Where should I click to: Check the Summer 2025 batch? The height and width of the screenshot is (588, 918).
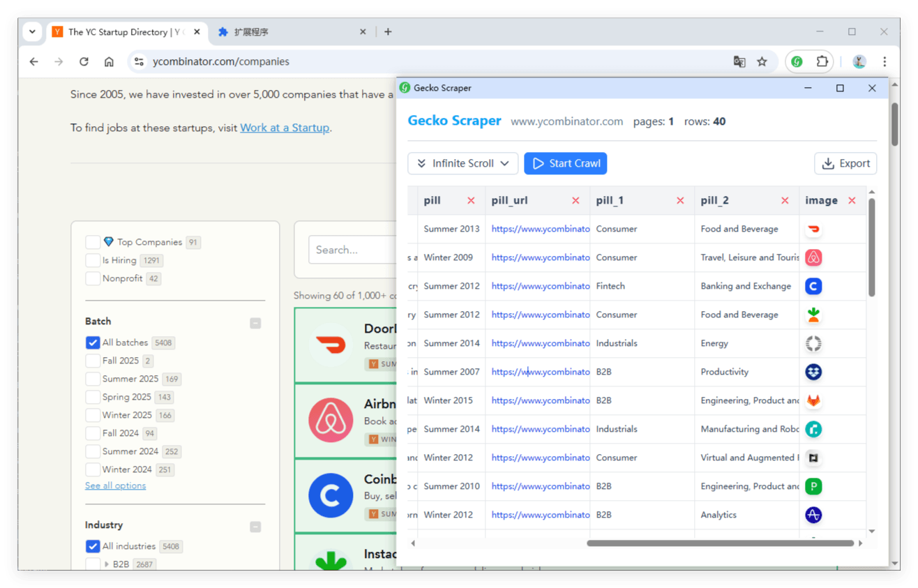[93, 379]
